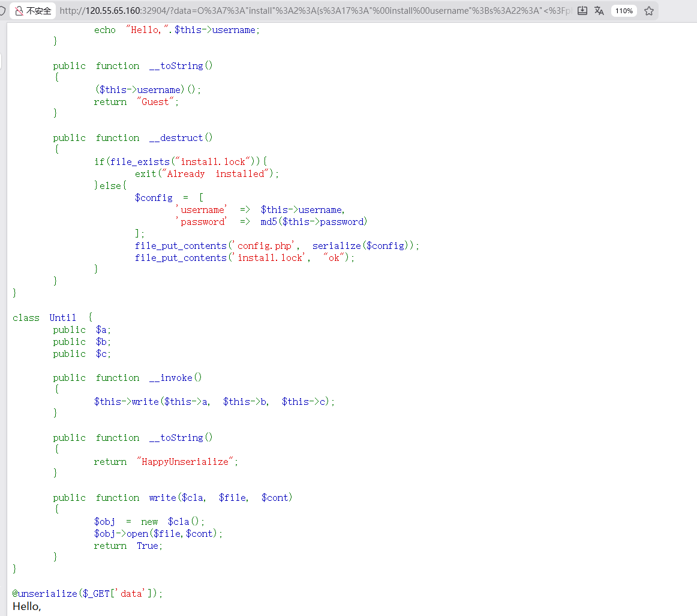Click the downloads icon in the browser toolbar
Image resolution: width=697 pixels, height=616 pixels.
582,11
